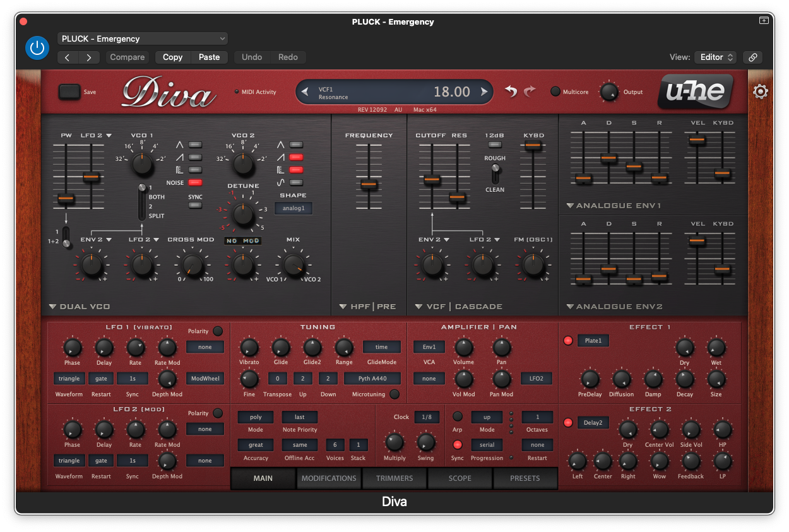The image size is (789, 532).
Task: Toggle VCO 1 Noise waveform switch
Action: [196, 182]
